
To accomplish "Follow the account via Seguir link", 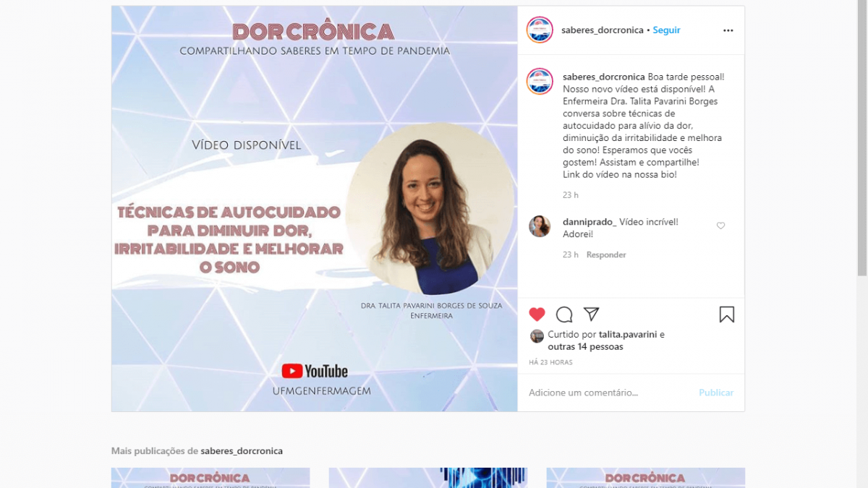I will click(666, 30).
